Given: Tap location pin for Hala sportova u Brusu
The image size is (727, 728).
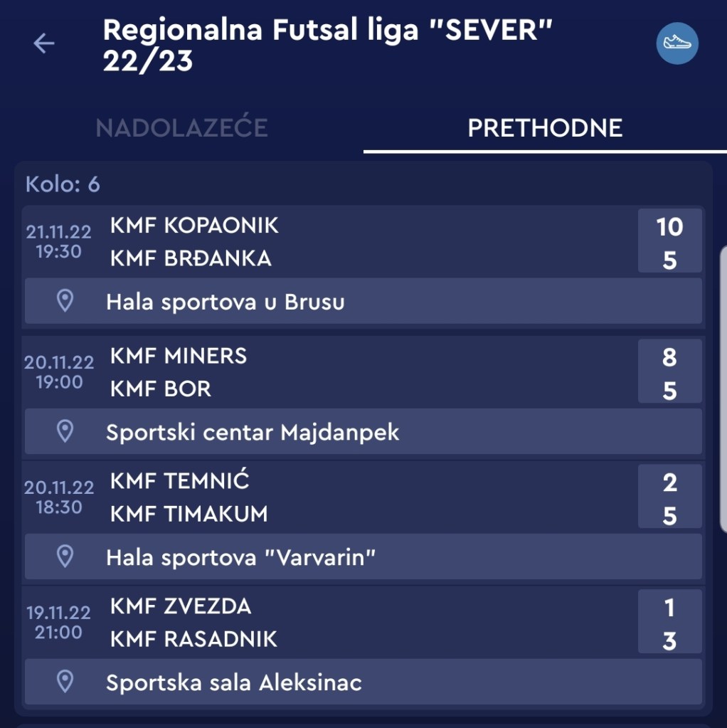Looking at the screenshot, I should [x=65, y=301].
